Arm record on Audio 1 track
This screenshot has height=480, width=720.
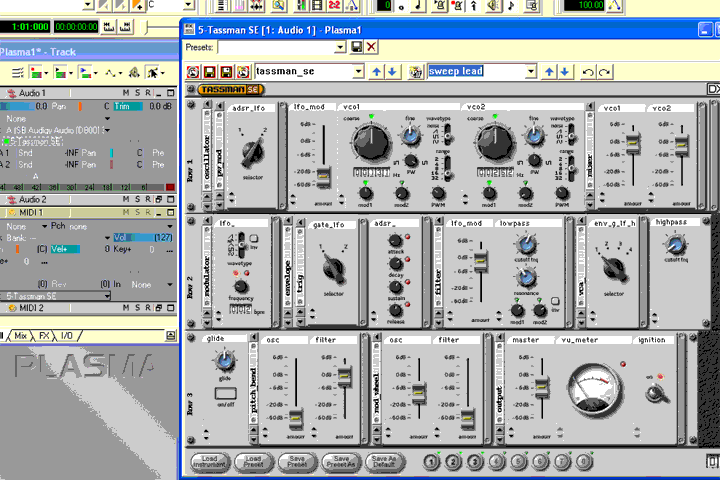tap(148, 93)
